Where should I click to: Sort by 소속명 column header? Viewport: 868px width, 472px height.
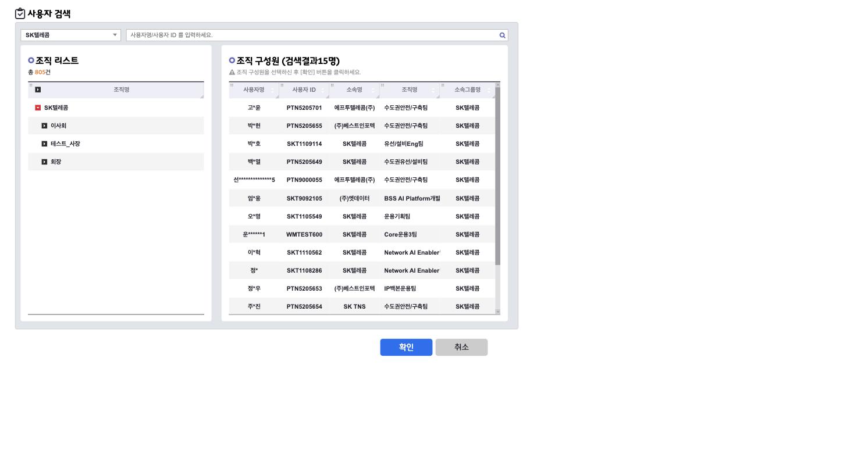[354, 90]
